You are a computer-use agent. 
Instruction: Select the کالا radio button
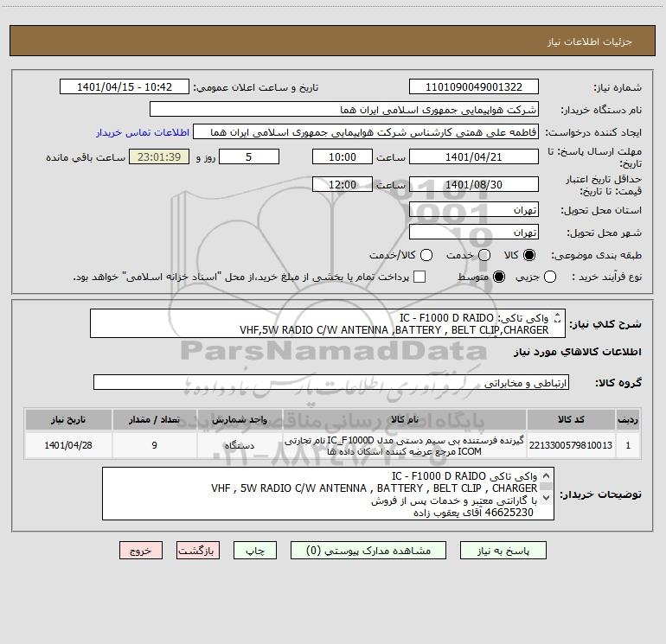(x=529, y=255)
